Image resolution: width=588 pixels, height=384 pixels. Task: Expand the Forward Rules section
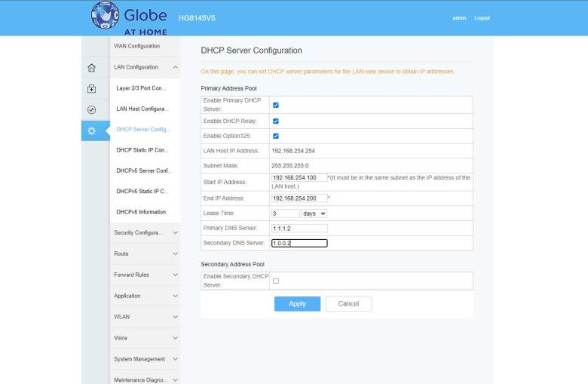145,275
